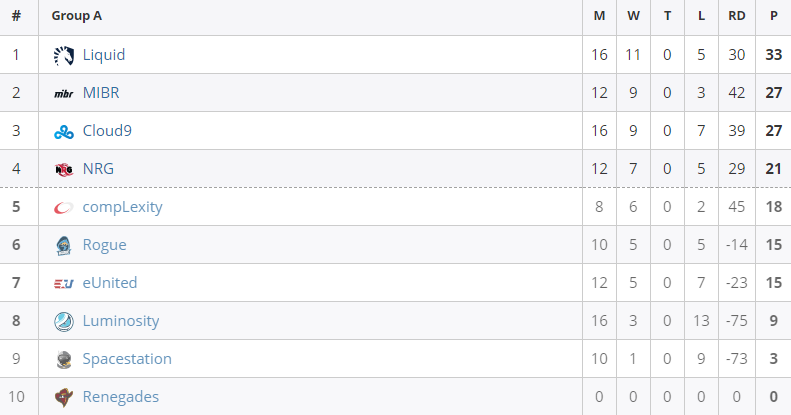791x415 pixels.
Task: Click the Cloud9 blue logo icon
Action: (x=64, y=132)
